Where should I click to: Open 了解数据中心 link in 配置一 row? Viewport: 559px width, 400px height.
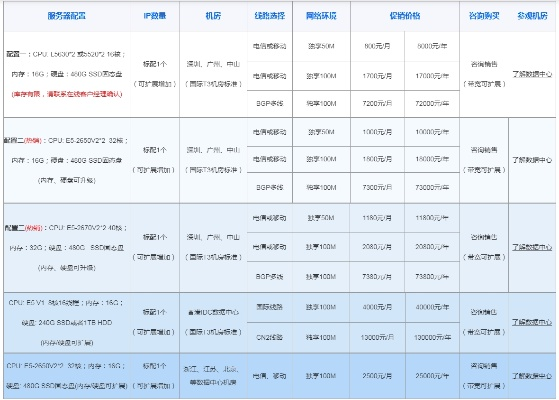pos(532,74)
